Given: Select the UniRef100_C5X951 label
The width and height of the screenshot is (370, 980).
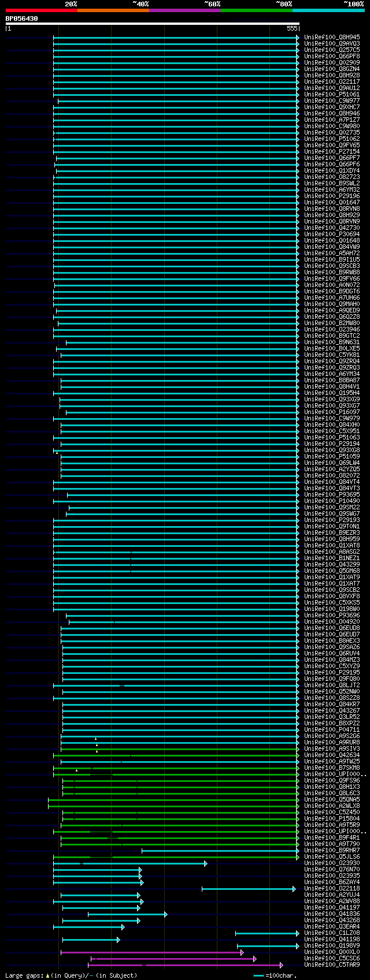Looking at the screenshot, I should 332,431.
